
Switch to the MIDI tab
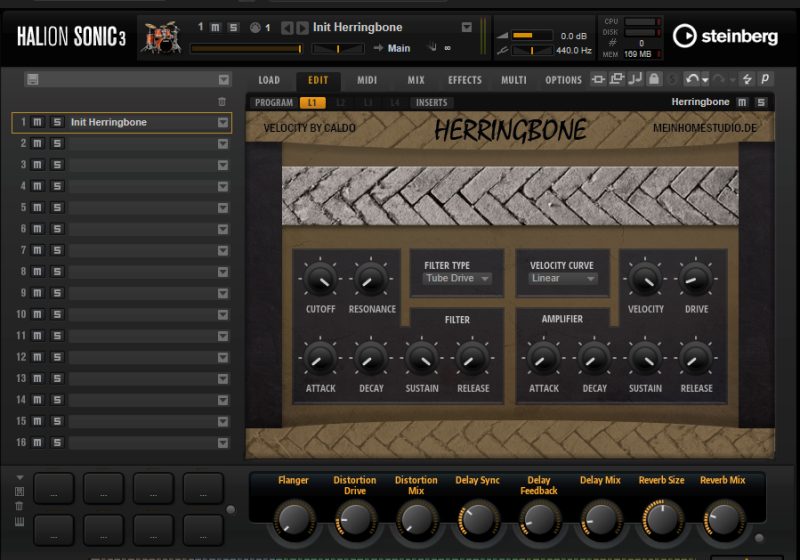click(x=367, y=80)
